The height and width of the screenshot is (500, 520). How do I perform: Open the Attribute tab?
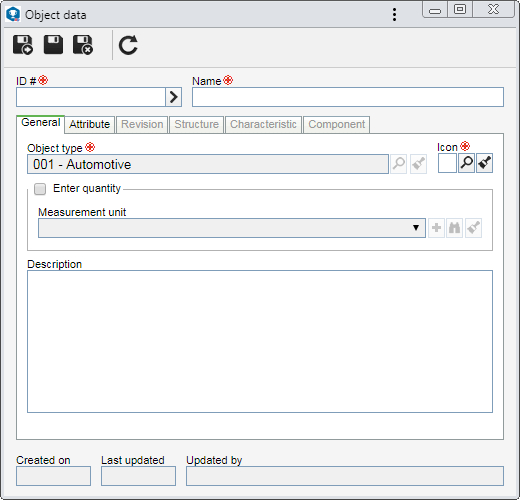(90, 124)
